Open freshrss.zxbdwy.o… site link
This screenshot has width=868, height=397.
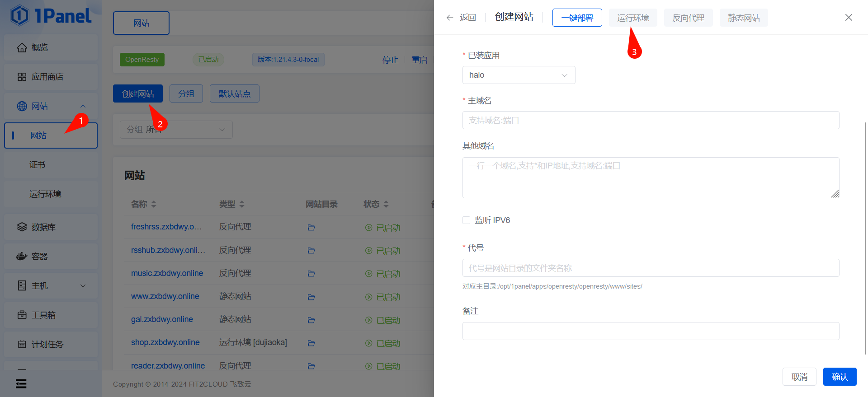pos(166,227)
